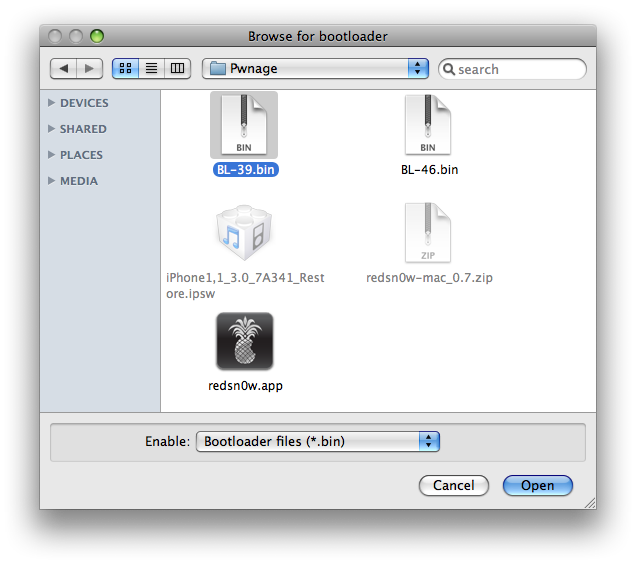
Task: Click the Open button
Action: click(x=537, y=485)
